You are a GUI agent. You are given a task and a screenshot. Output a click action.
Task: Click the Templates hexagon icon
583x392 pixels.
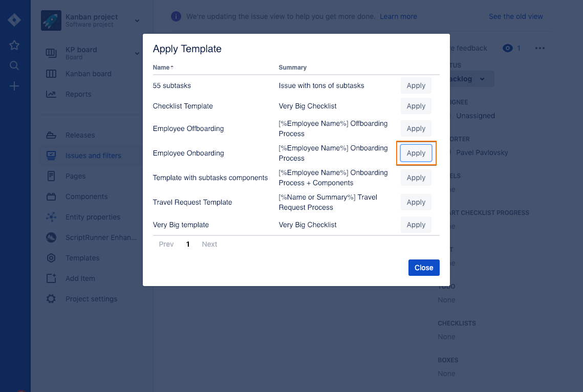click(51, 258)
